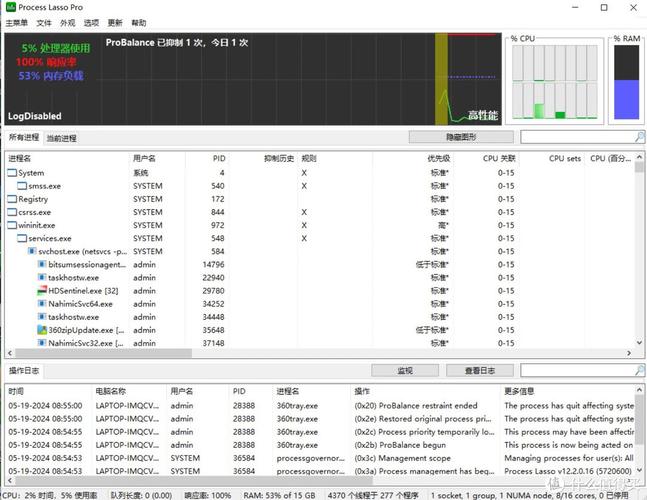Click the 响应率: 100% status entry
The height and width of the screenshot is (500, 647).
click(x=208, y=495)
